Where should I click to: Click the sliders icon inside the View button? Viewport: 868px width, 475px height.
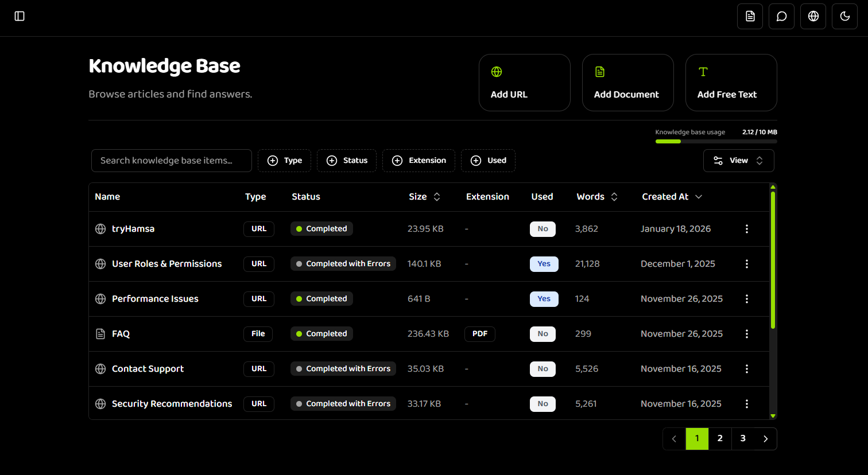click(718, 161)
